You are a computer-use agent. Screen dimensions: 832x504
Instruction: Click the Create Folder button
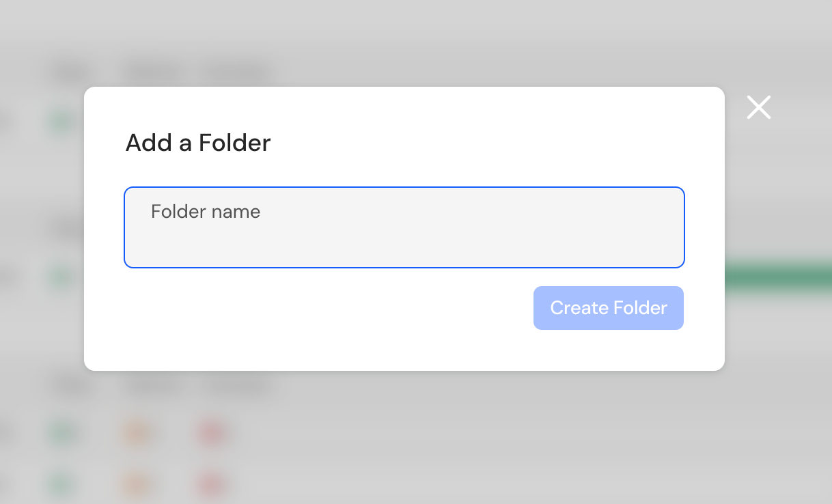point(609,308)
